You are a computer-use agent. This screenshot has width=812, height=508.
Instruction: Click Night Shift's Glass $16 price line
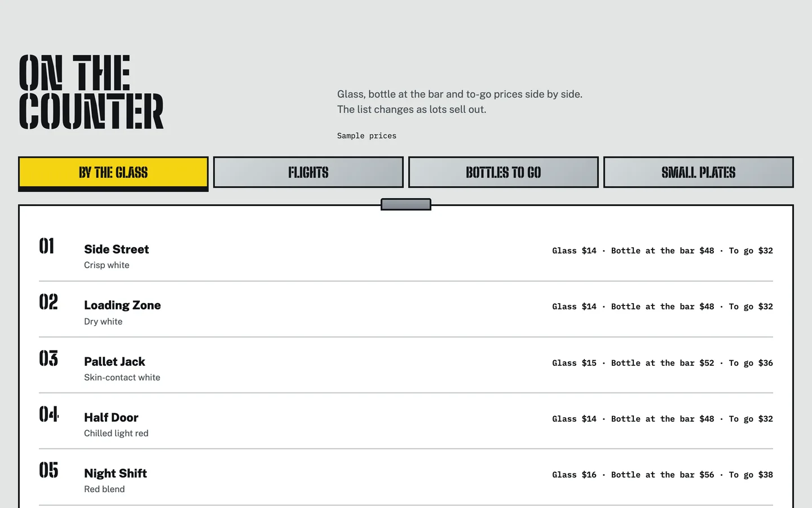pos(663,475)
